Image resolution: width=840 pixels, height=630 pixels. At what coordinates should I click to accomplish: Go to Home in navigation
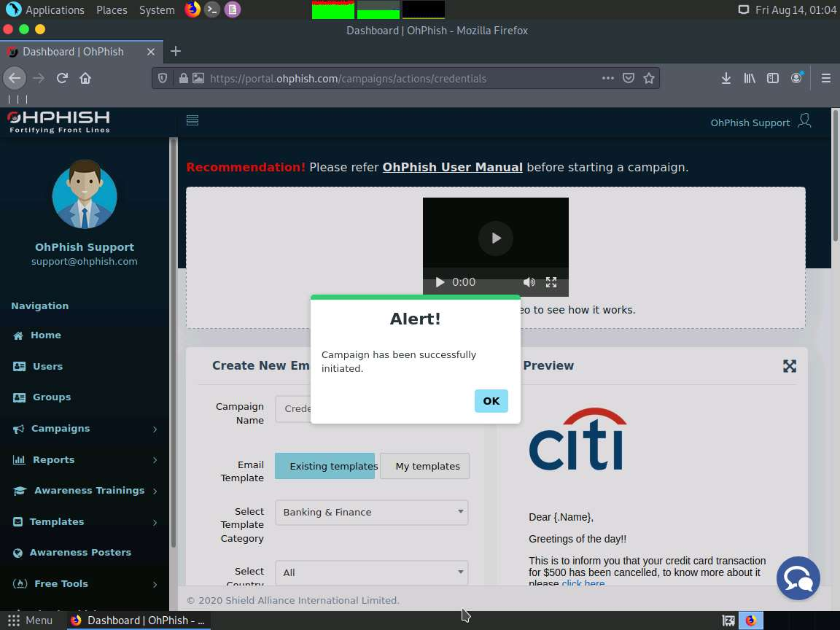click(45, 335)
